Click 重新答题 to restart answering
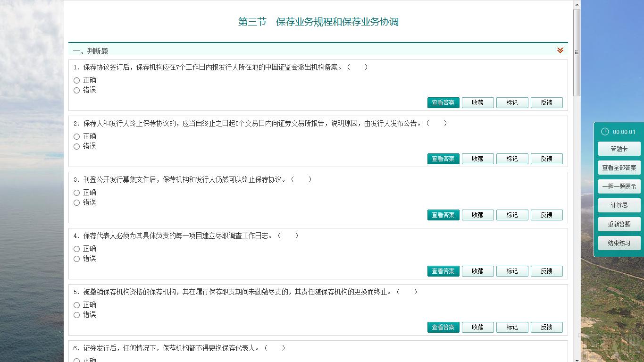 [x=619, y=224]
